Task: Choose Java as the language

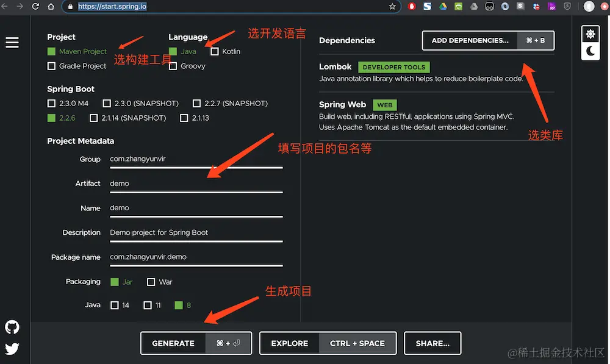Action: coord(183,51)
